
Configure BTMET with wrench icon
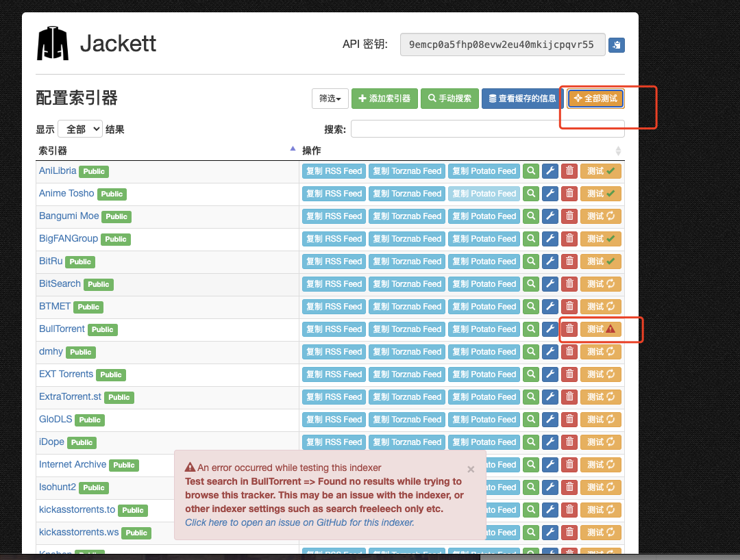[550, 307]
